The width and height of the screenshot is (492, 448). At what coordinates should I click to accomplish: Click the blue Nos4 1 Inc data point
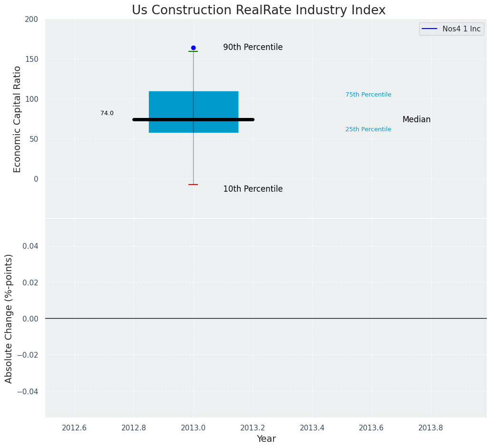[193, 48]
